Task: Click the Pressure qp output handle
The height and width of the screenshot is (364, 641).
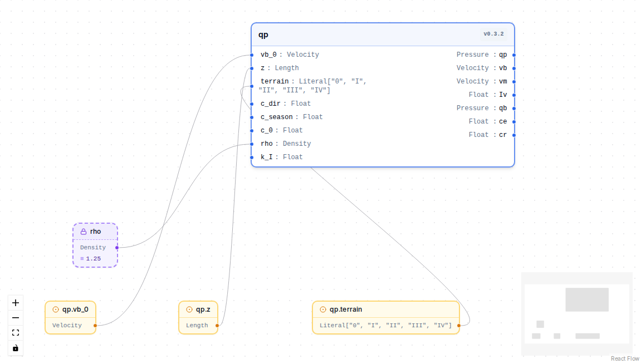Action: pos(514,55)
